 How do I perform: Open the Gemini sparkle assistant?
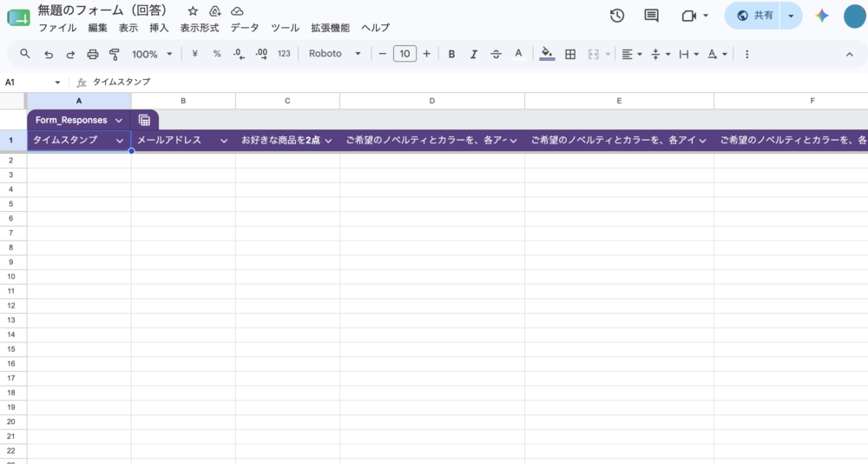coord(822,16)
